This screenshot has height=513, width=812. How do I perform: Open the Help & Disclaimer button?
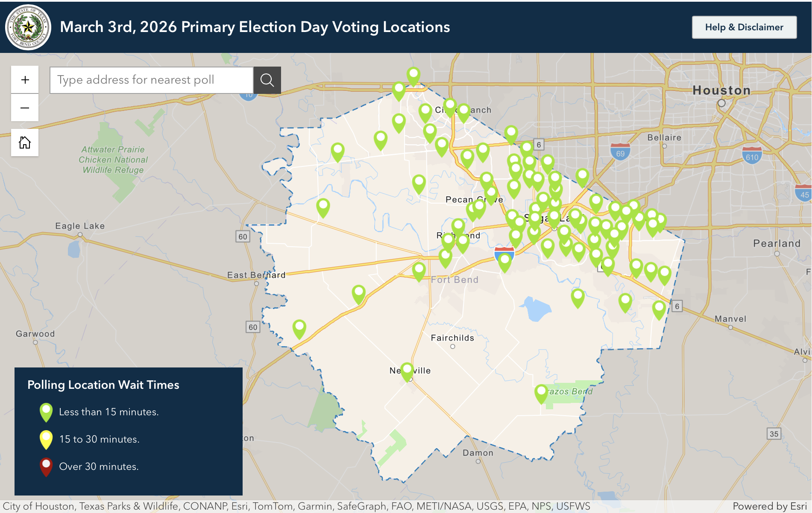point(744,27)
